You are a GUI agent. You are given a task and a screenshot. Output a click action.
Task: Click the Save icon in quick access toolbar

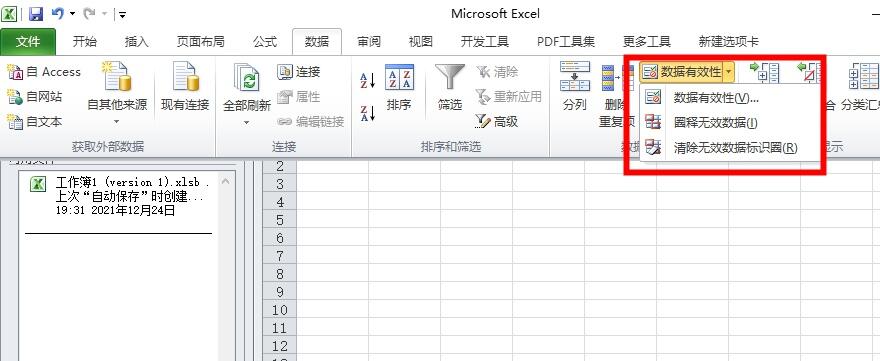tap(35, 13)
